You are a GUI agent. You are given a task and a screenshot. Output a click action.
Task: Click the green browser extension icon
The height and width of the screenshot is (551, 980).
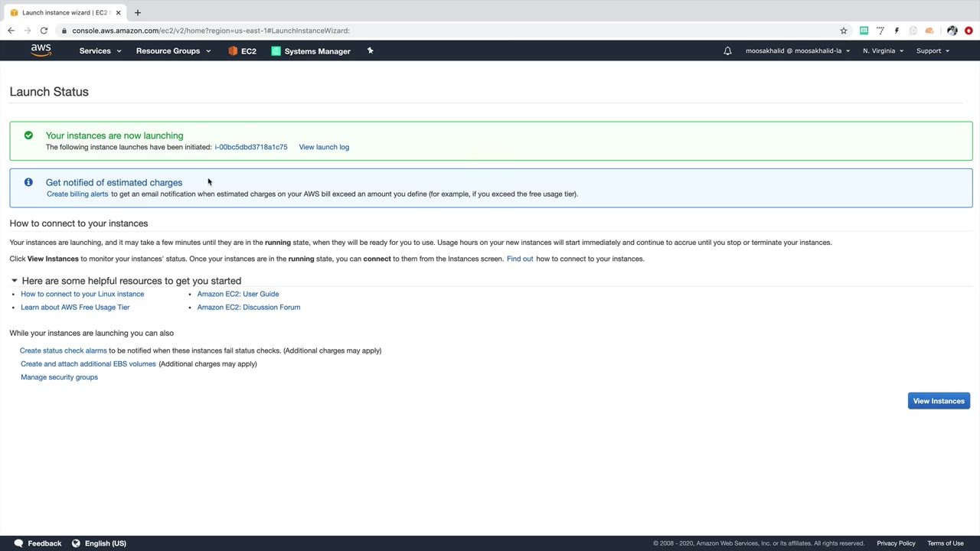(864, 31)
